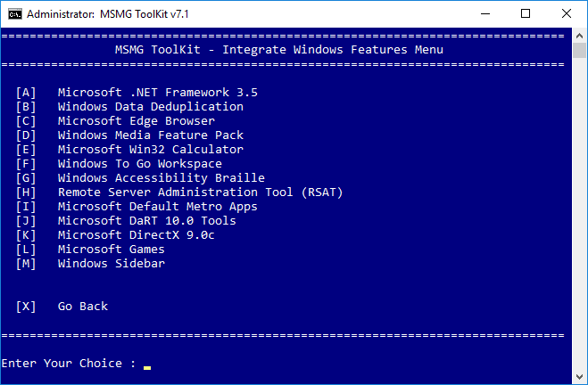Maximize the MSMG ToolKit window
588x385 pixels.
tap(526, 13)
